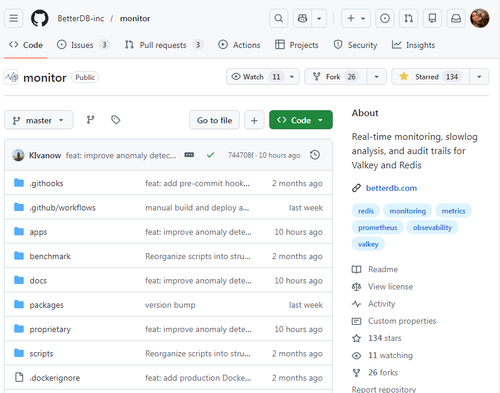Click the monitoring topic tag

click(x=408, y=211)
